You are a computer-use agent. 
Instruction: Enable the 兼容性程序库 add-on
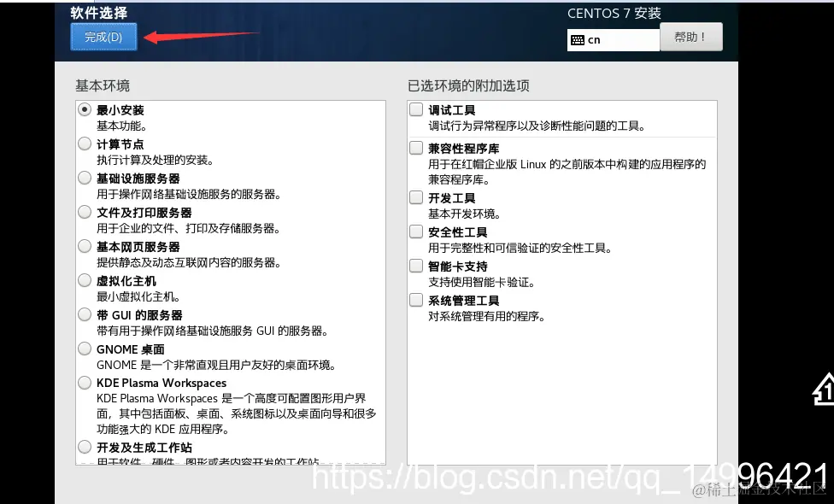pyautogui.click(x=416, y=147)
